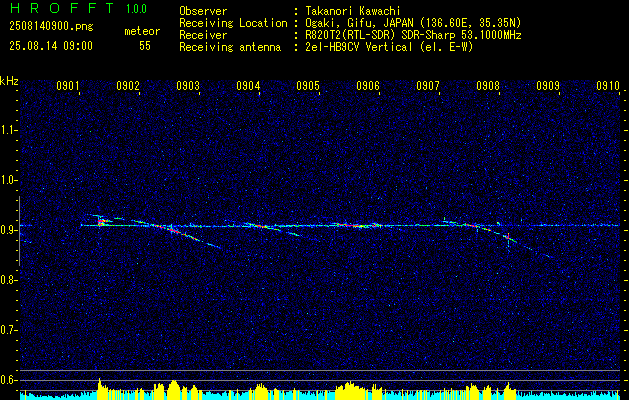This screenshot has width=629, height=400.
Task: Click the 0.6 kHz axis label
Action: pos(9,380)
